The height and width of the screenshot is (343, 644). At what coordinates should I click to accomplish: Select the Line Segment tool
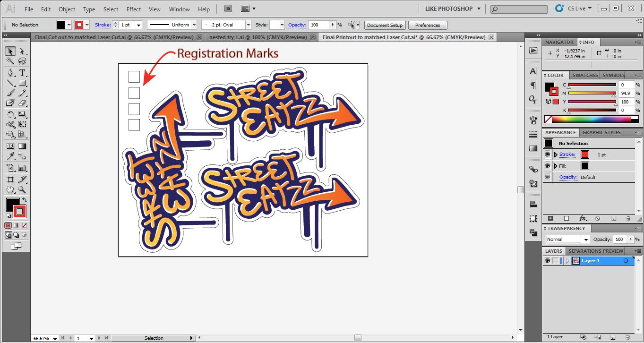(10, 83)
